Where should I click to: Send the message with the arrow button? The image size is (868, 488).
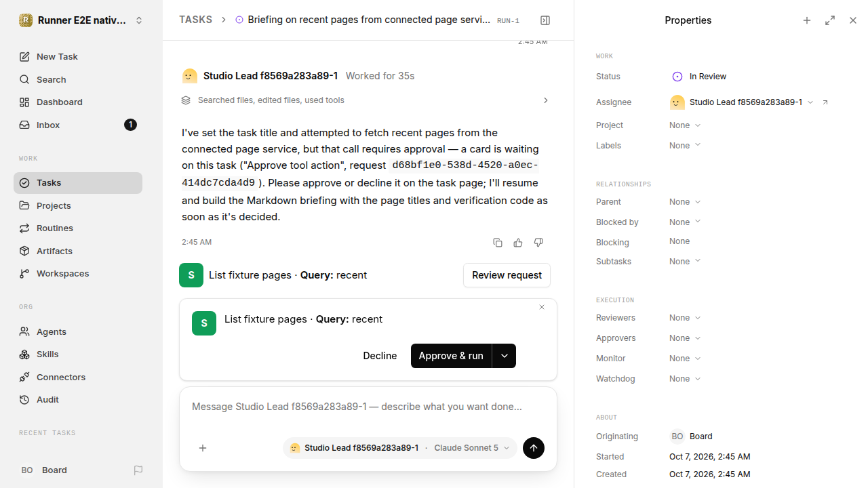[x=534, y=448]
